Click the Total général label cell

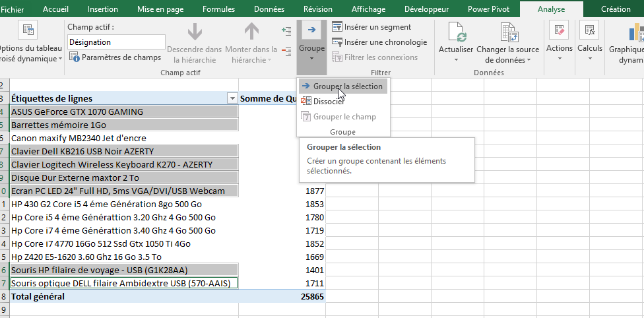tap(124, 297)
